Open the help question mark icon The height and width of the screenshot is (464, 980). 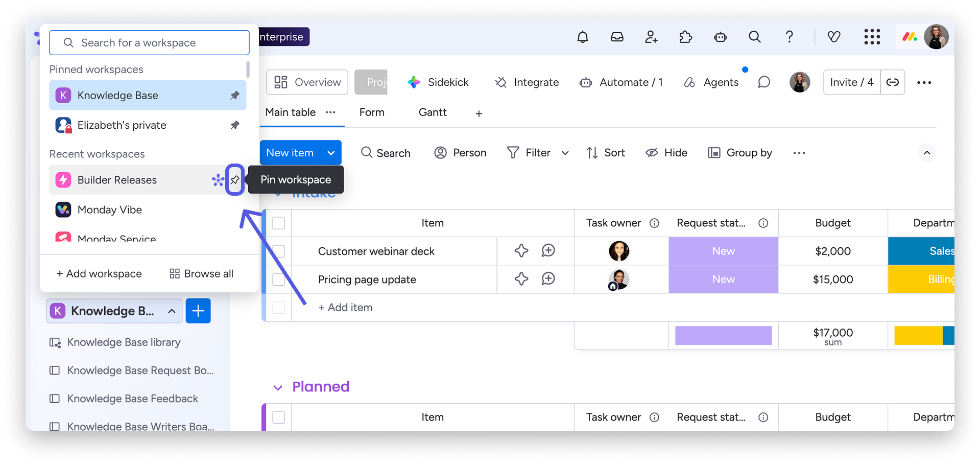(x=789, y=37)
